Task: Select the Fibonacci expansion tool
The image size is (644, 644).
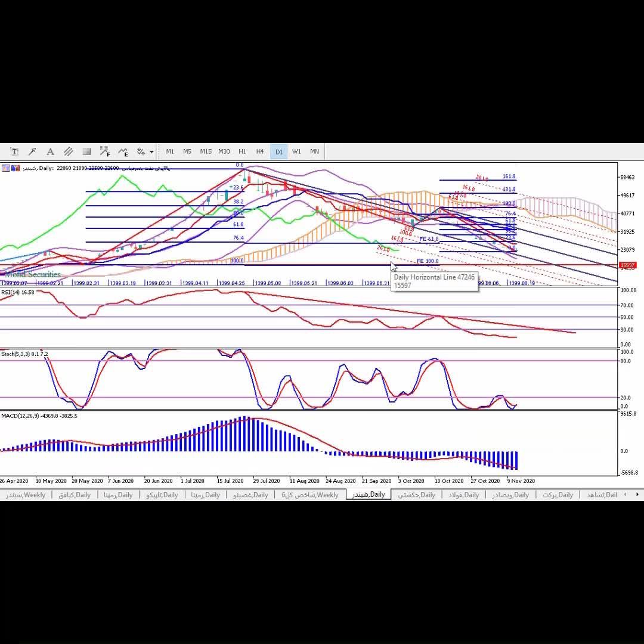Action: [123, 151]
